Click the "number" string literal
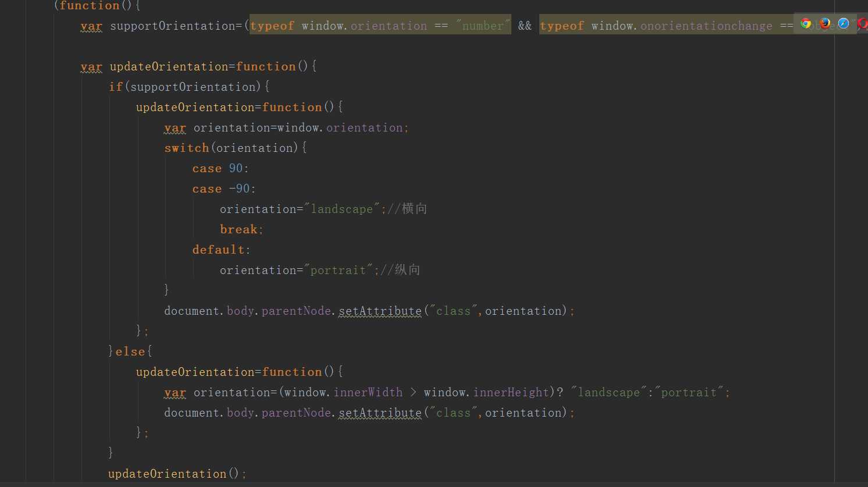 coord(482,26)
